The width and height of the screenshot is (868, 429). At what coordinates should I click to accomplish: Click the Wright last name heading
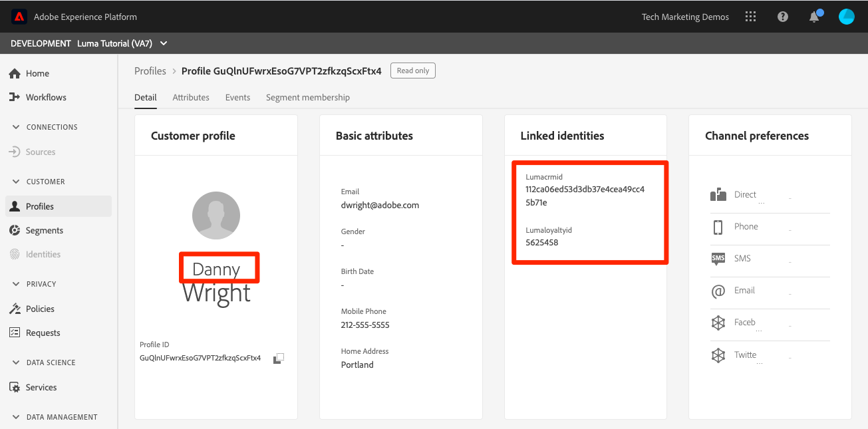(216, 293)
